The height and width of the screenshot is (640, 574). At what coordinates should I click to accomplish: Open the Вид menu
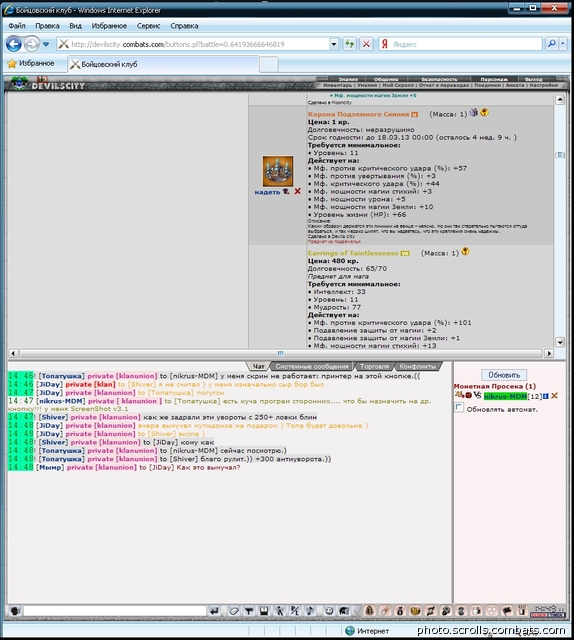(76, 26)
